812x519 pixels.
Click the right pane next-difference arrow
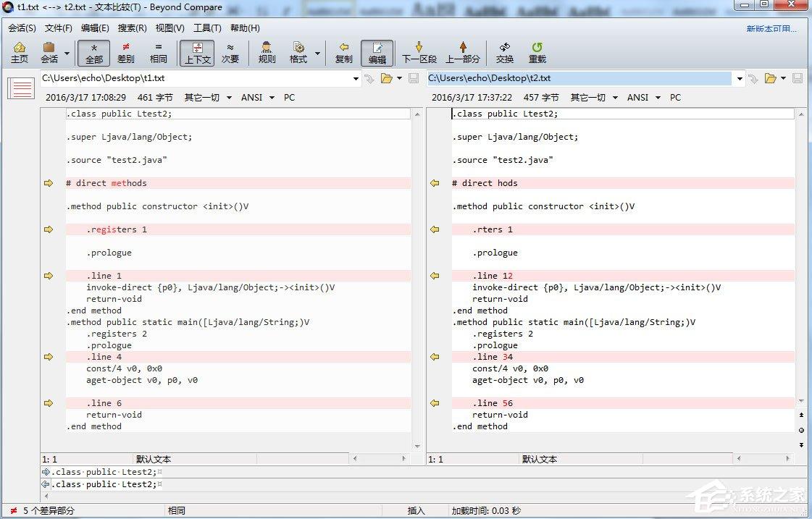point(801,444)
